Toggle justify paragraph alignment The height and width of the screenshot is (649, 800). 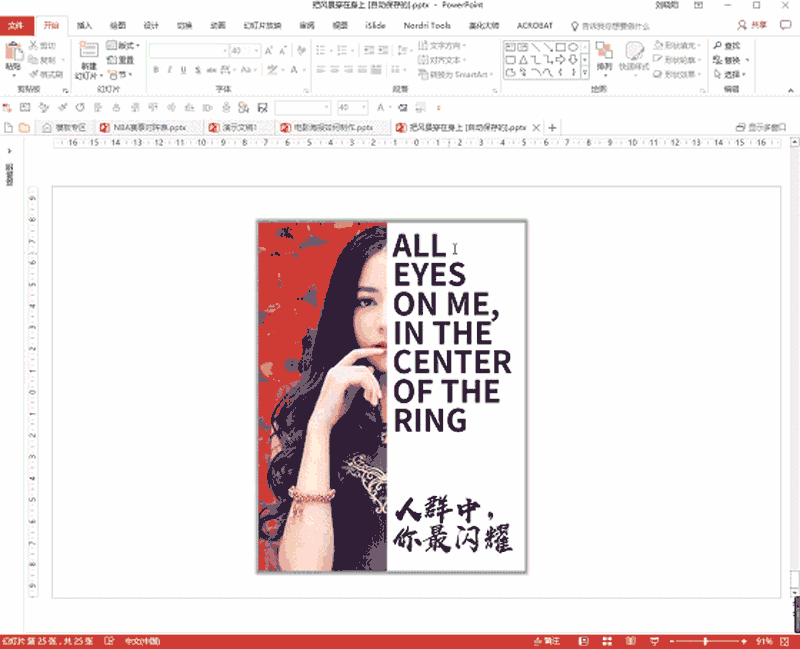362,70
